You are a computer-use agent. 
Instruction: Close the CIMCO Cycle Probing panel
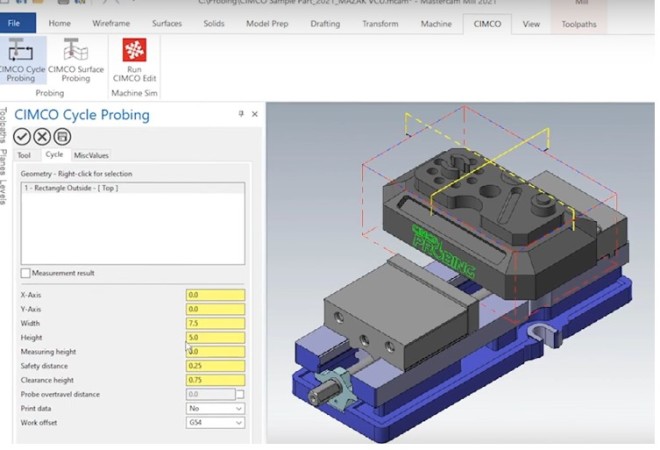tap(255, 114)
